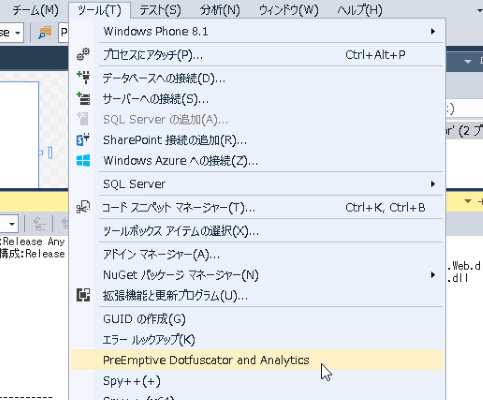The image size is (483, 400).
Task: Open Windows Phone 8.1 submenu
Action: [257, 31]
